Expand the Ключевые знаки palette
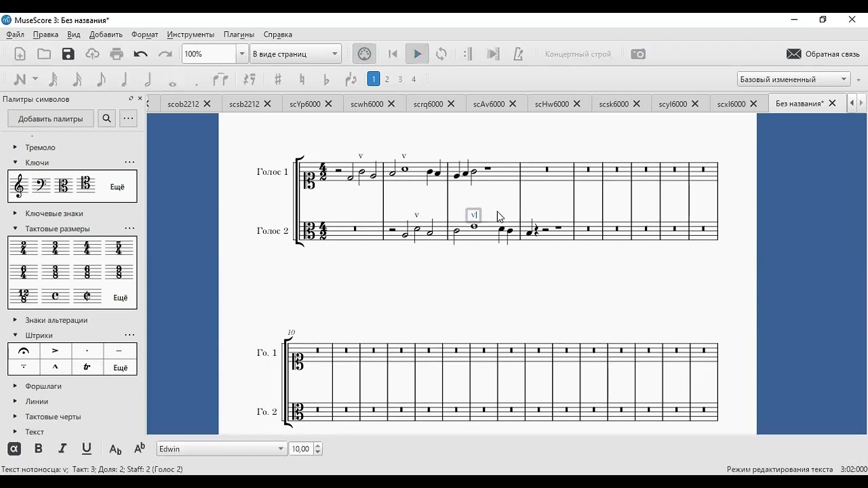 pyautogui.click(x=15, y=213)
